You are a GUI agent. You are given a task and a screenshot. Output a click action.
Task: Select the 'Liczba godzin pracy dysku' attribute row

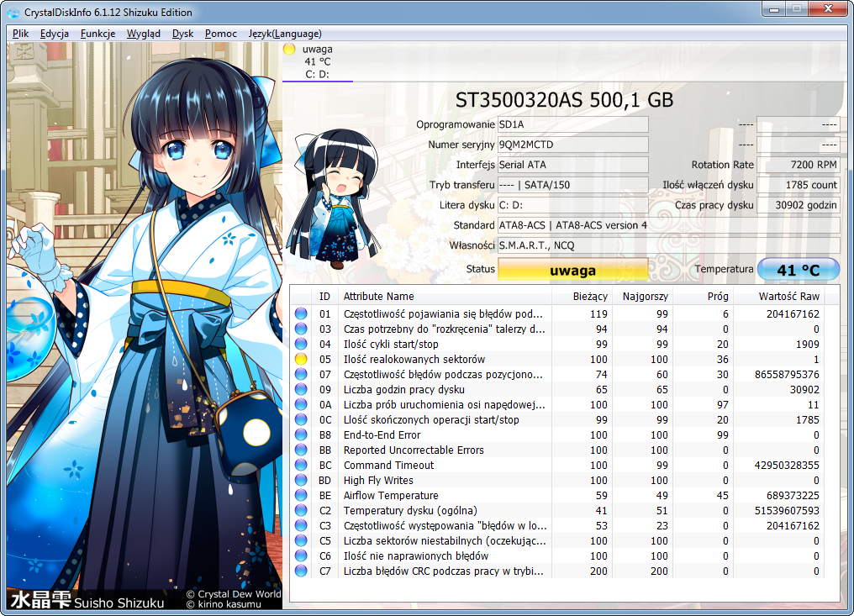pyautogui.click(x=557, y=389)
